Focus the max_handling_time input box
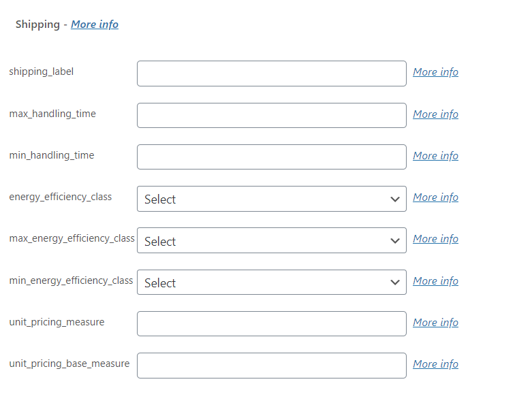Viewport: 532px width, 403px height. [x=271, y=115]
